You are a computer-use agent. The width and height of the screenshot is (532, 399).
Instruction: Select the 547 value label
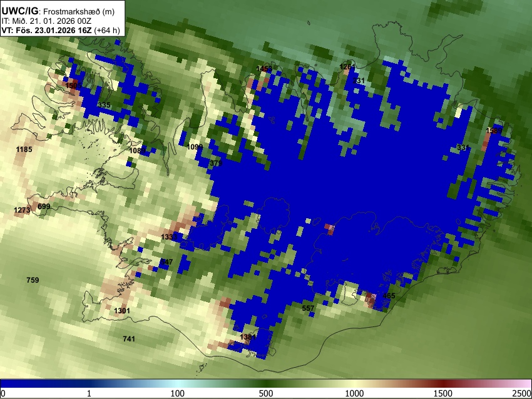click(166, 261)
